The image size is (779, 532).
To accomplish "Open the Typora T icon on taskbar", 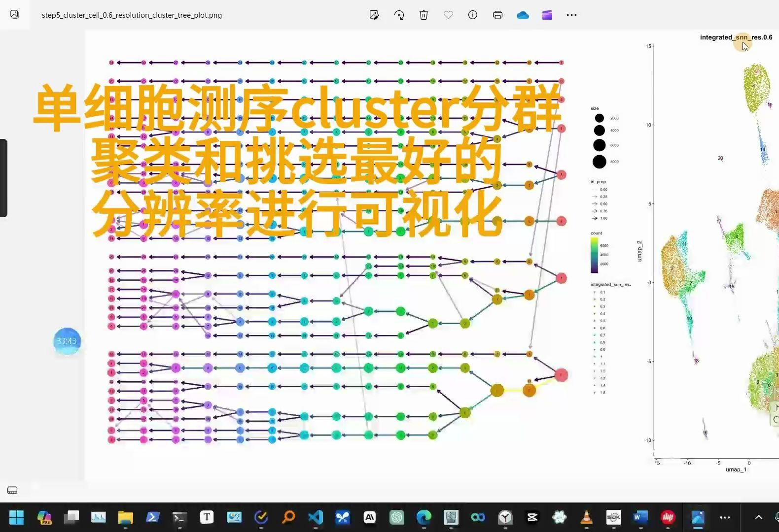I will point(207,517).
